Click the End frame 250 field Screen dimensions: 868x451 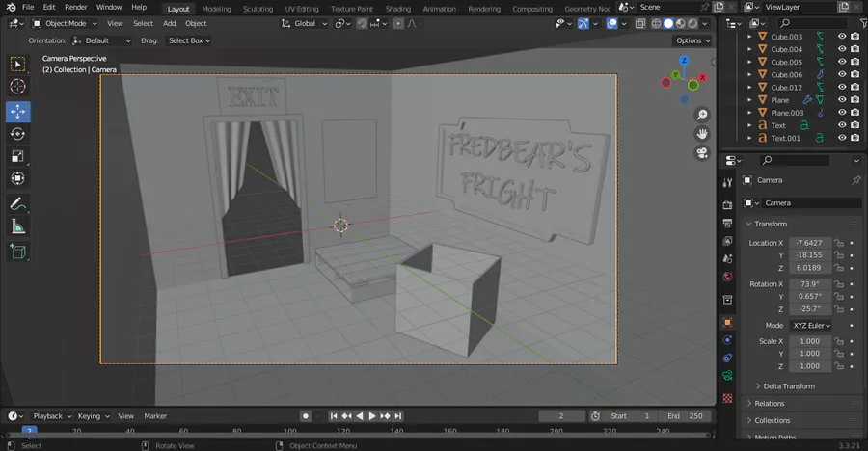[686, 416]
